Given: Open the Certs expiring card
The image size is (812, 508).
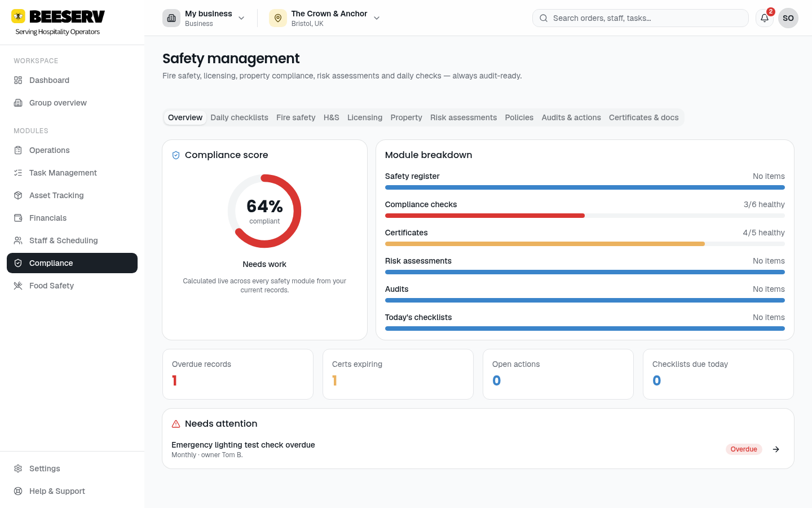Looking at the screenshot, I should (398, 374).
